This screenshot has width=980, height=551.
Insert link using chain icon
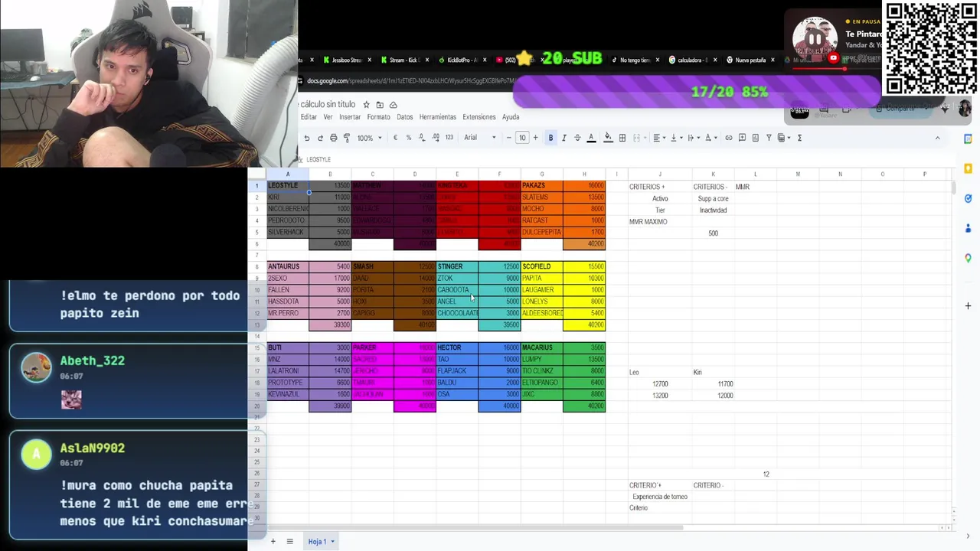729,138
